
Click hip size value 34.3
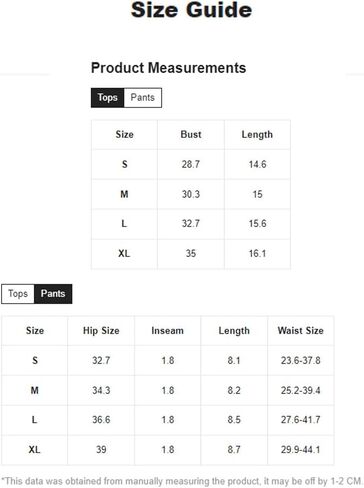(x=101, y=390)
